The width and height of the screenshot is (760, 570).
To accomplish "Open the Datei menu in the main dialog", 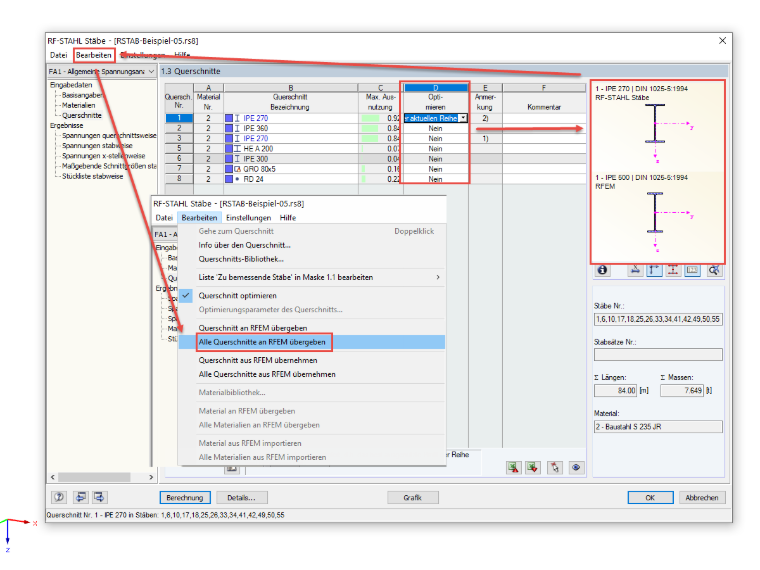I will [x=58, y=55].
